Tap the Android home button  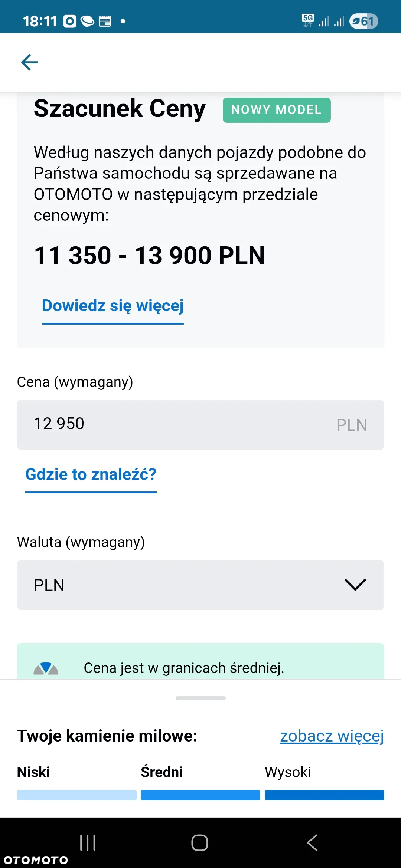[200, 843]
